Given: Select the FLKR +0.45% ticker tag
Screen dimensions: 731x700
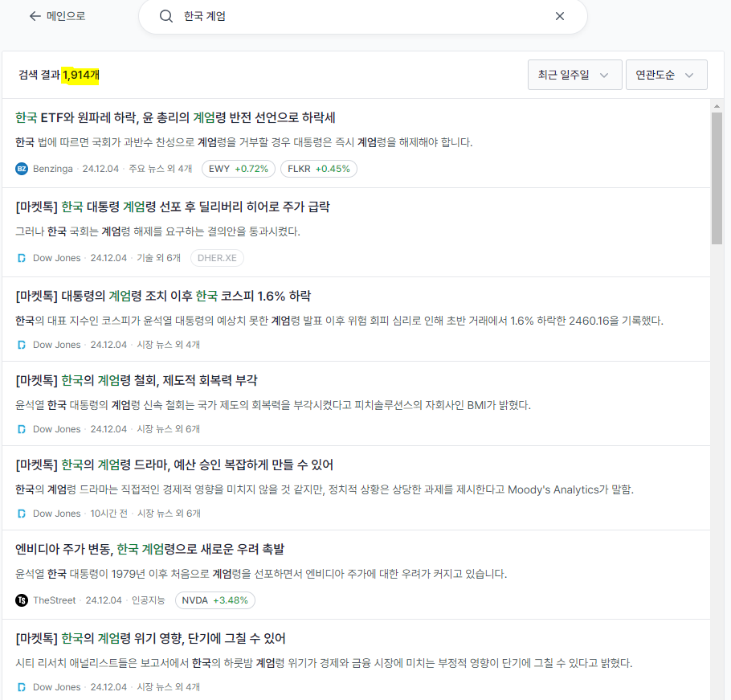Looking at the screenshot, I should tap(319, 169).
